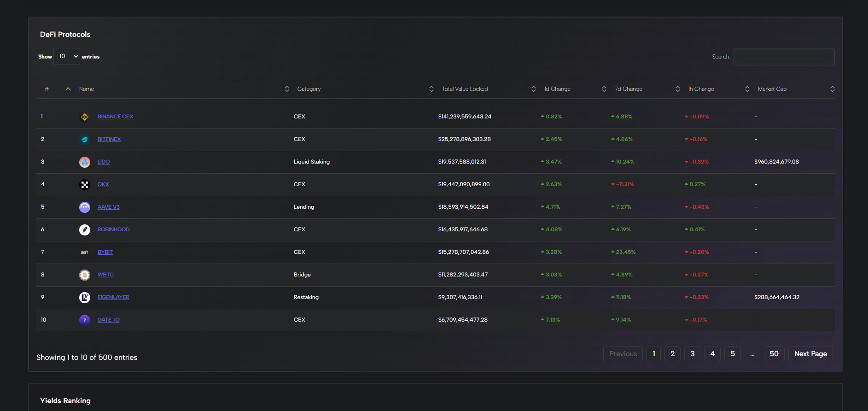Viewport: 868px width, 411px height.
Task: Sort table by Total Value Locked
Action: [465, 89]
